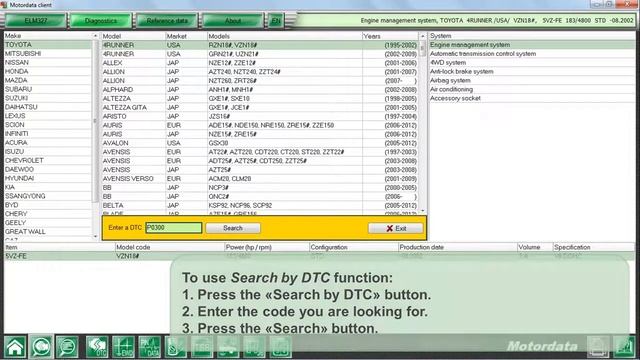Select HYUNDAI in the Make list
This screenshot has width=640, height=360.
pyautogui.click(x=48, y=178)
